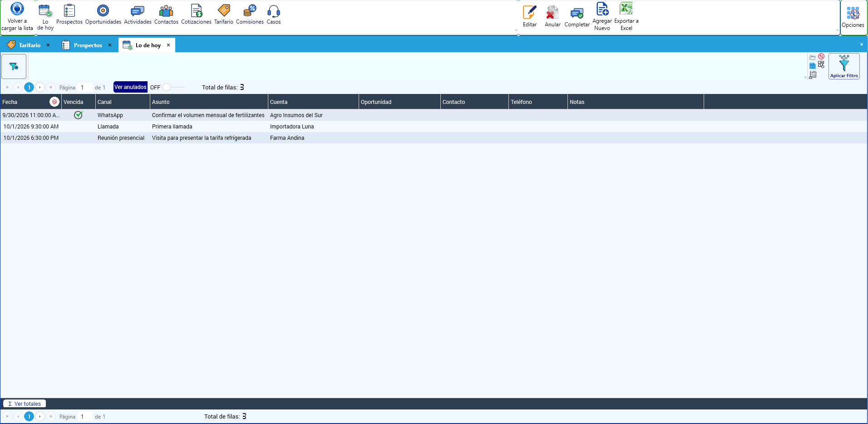The image size is (868, 424).
Task: Open the tab list dropdown arrow
Action: tap(862, 44)
